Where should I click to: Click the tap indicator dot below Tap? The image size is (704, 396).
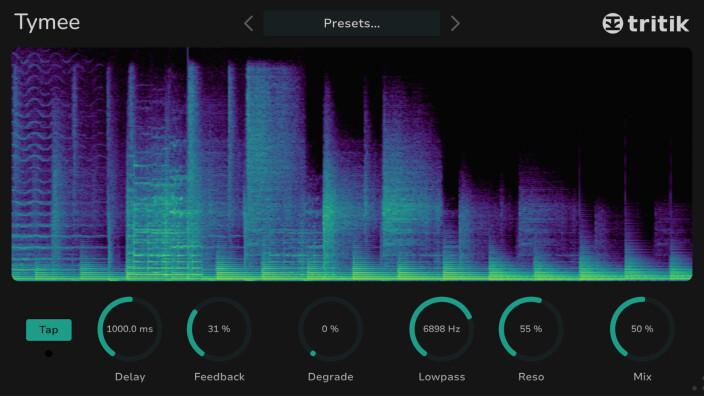[x=48, y=354]
